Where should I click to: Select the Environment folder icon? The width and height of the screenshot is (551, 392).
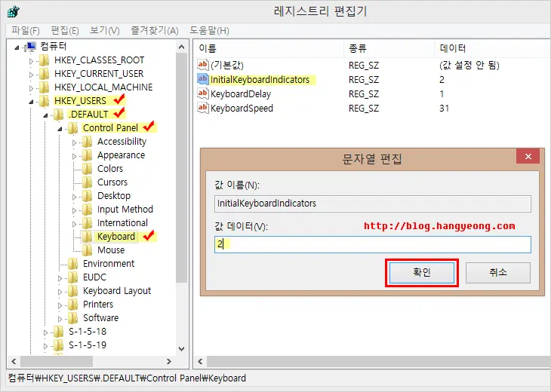(73, 264)
